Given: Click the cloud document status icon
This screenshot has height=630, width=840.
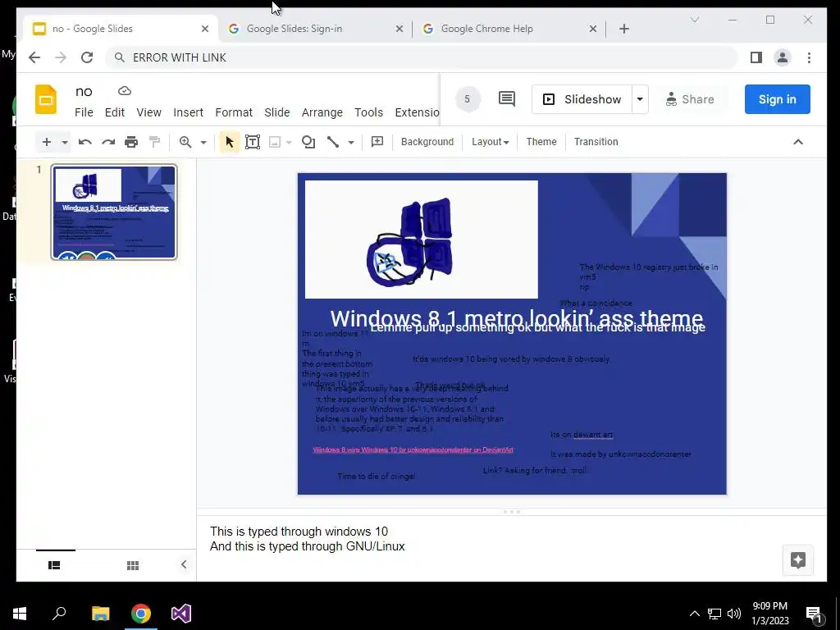Looking at the screenshot, I should [x=125, y=91].
